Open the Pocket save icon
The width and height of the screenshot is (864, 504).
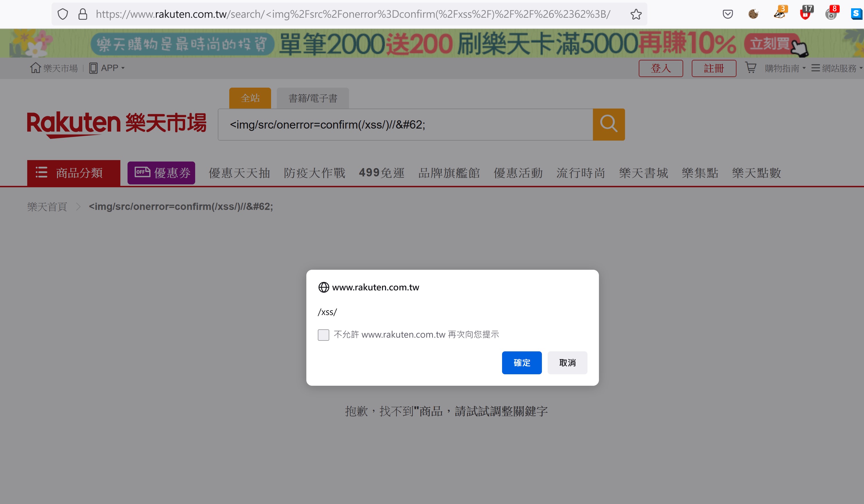pos(728,14)
